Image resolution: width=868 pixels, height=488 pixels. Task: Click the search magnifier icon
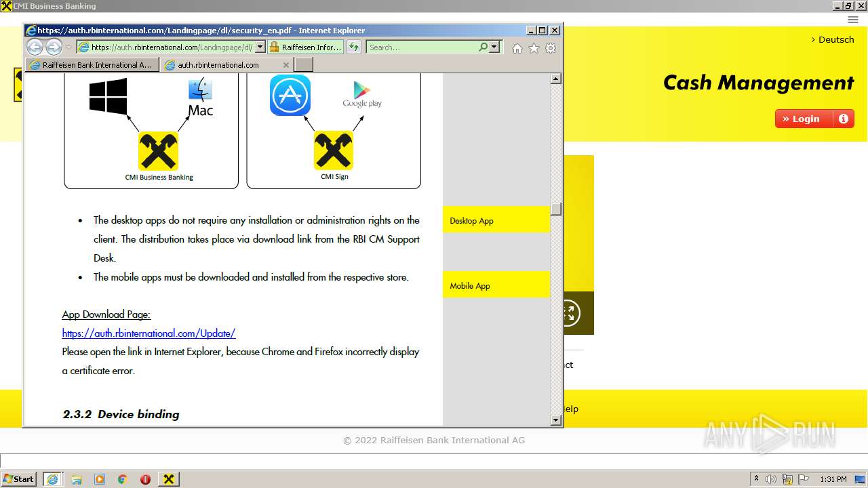point(483,47)
